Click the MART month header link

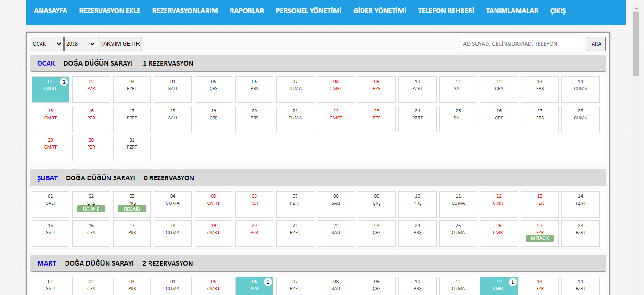click(x=47, y=263)
